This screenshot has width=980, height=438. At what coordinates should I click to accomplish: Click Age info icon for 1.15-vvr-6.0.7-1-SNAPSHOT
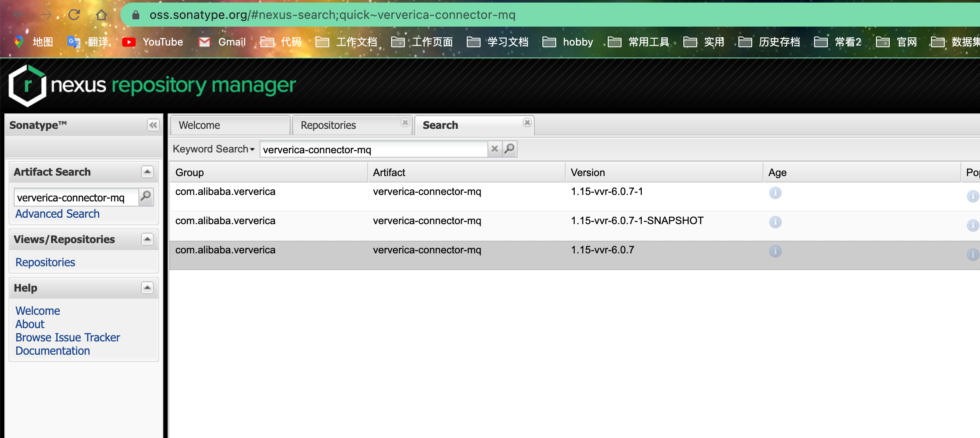pos(775,222)
